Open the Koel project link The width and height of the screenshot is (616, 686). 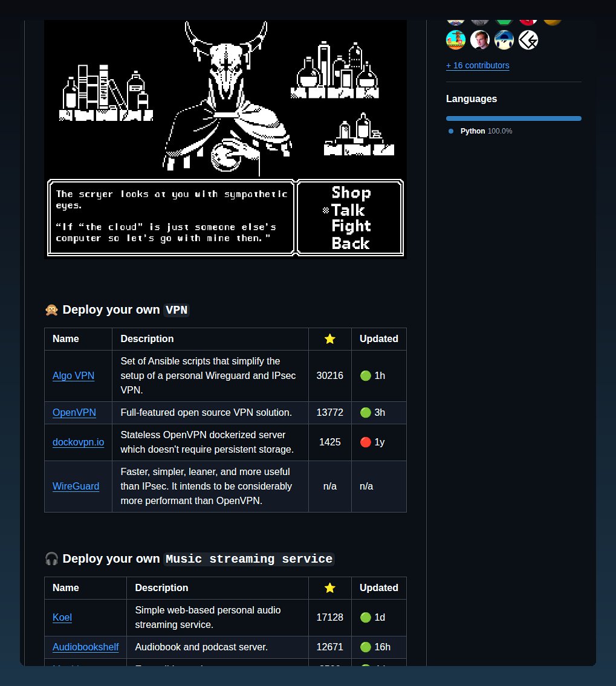[62, 617]
